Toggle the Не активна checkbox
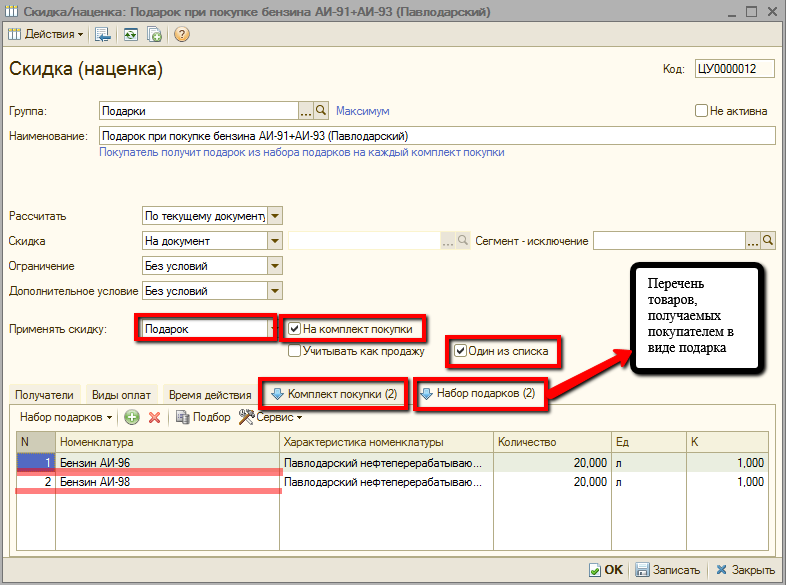Image resolution: width=786 pixels, height=585 pixels. tap(701, 111)
